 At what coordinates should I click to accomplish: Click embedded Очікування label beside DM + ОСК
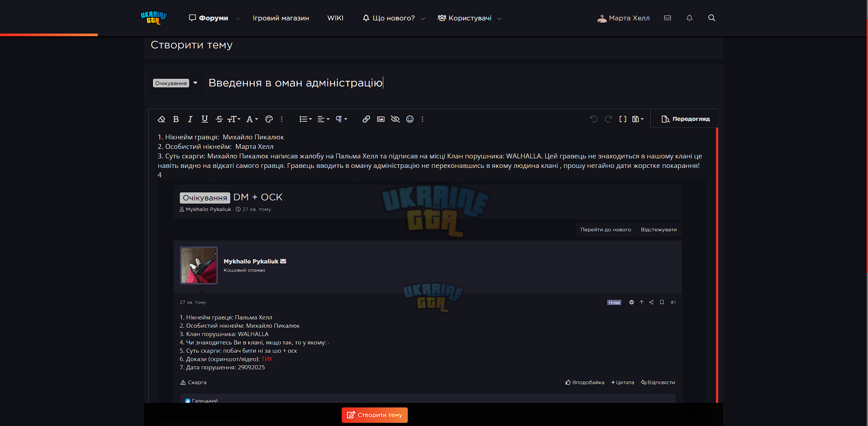pyautogui.click(x=205, y=198)
